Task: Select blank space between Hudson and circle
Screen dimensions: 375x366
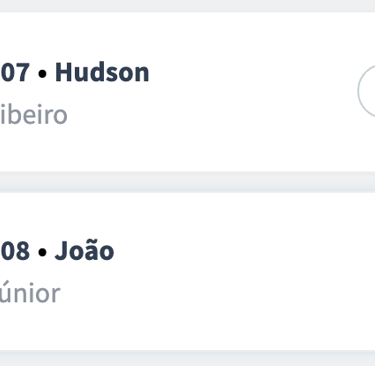Action: tap(253, 73)
